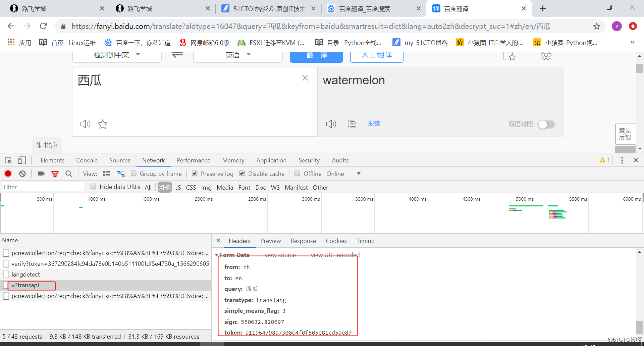Uncheck Disable cache
The height and width of the screenshot is (346, 644).
(242, 174)
